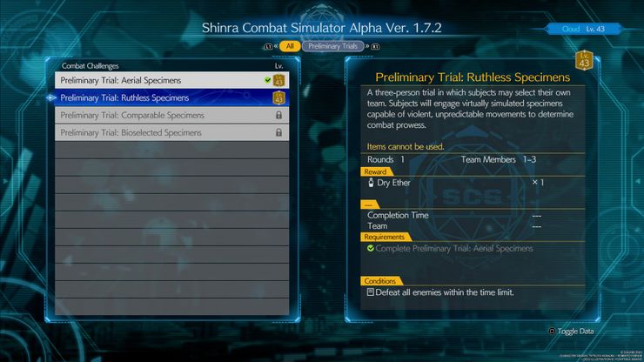Image resolution: width=644 pixels, height=362 pixels.
Task: Select Preliminary Trial: Bioselected Specimens entry
Action: [x=171, y=132]
